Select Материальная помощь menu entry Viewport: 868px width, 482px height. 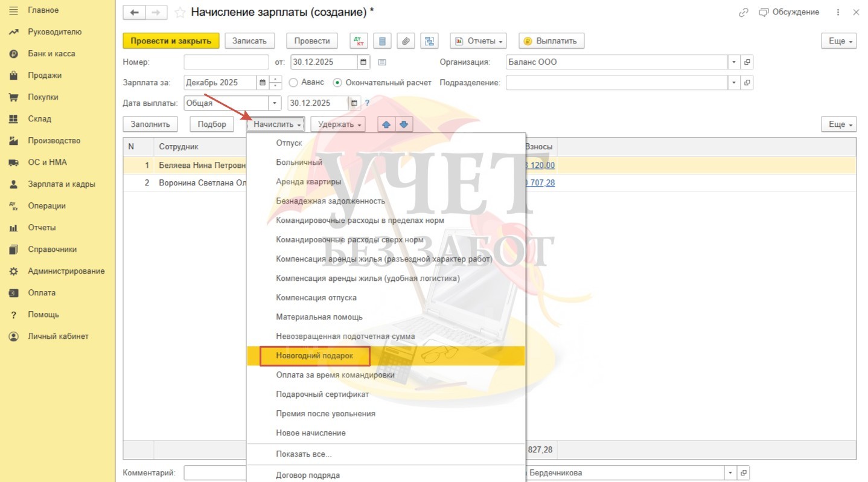[x=319, y=317]
